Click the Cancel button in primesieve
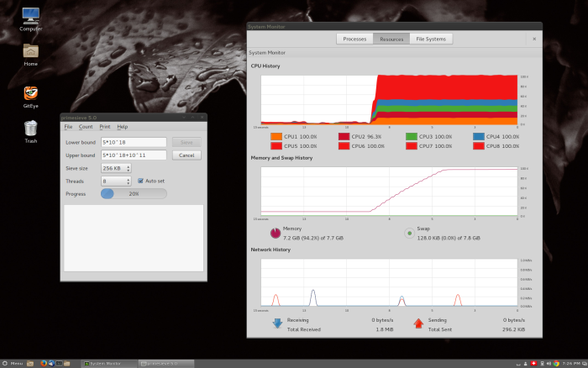 pos(186,155)
